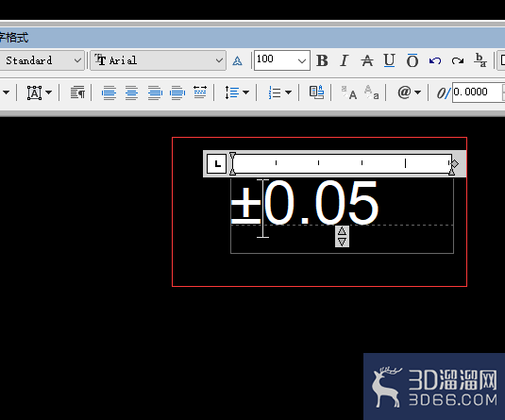Click the ruler width diamond handle
Image resolution: width=505 pixels, height=420 pixels.
[455, 163]
